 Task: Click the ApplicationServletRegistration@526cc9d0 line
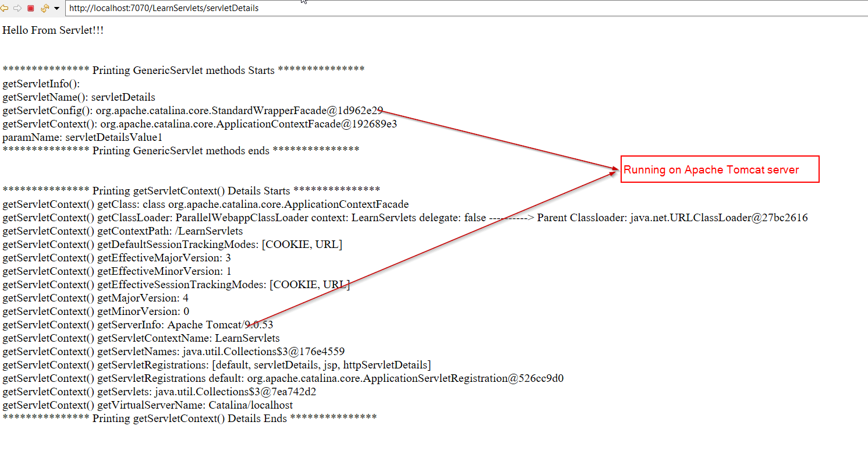[283, 378]
